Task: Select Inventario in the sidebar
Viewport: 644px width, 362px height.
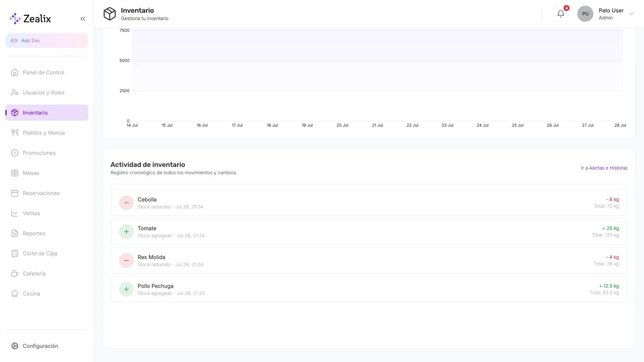Action: pos(47,113)
